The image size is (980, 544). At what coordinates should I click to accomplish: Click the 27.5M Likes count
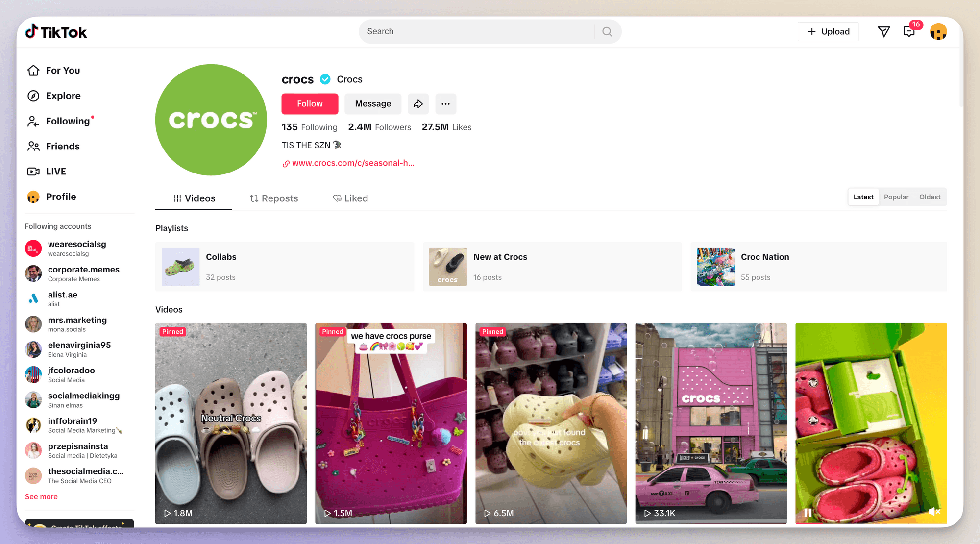(446, 127)
